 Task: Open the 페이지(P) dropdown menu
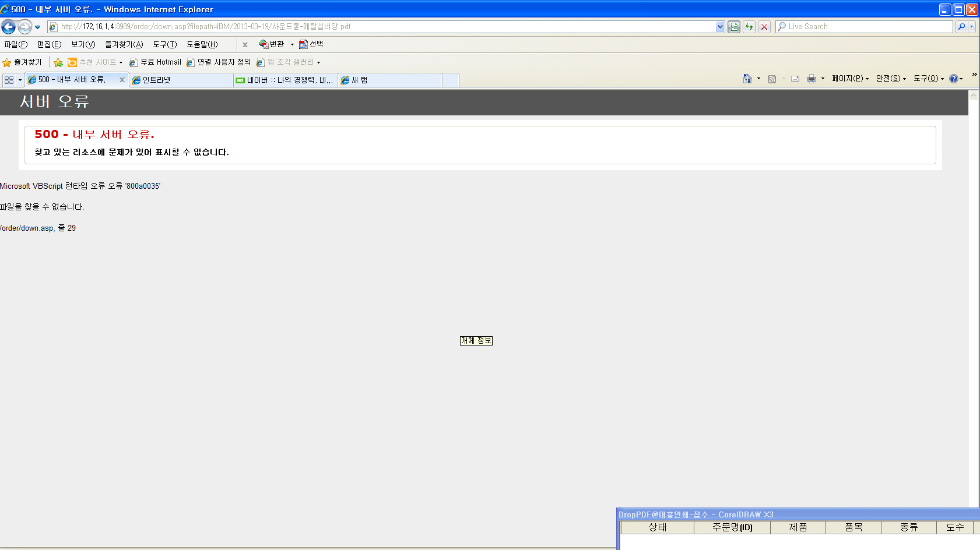click(x=849, y=79)
